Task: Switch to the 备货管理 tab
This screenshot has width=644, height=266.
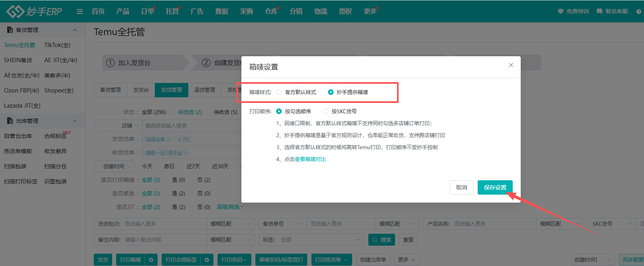Action: (111, 90)
